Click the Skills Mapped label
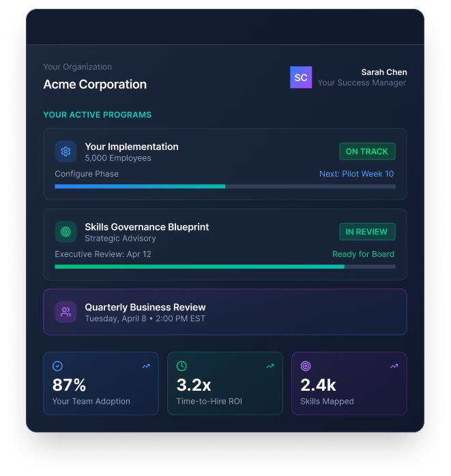 (327, 401)
